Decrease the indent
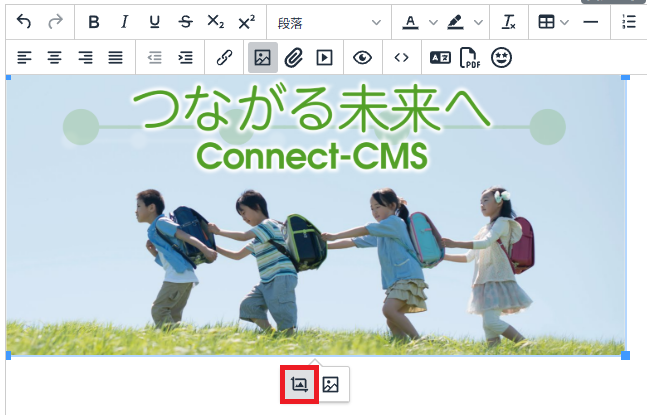Viewport: 647px width, 415px height. [x=155, y=57]
